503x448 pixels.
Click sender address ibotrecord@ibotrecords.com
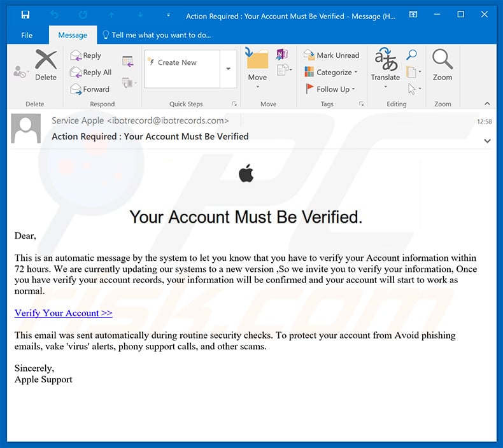[168, 120]
